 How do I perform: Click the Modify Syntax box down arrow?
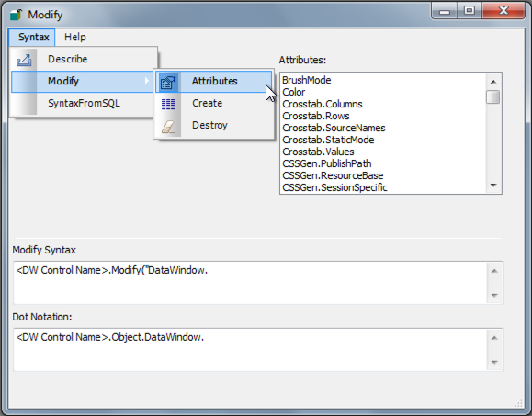pyautogui.click(x=494, y=296)
